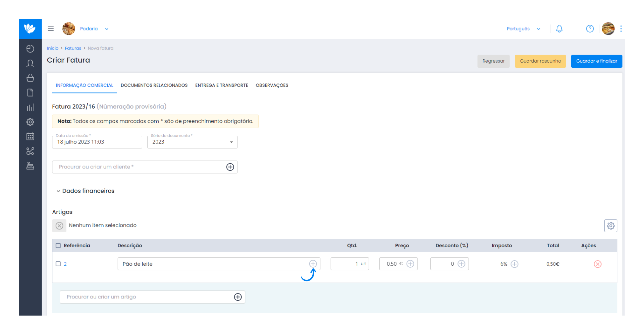Expand the Dados financeiros section

click(x=86, y=191)
